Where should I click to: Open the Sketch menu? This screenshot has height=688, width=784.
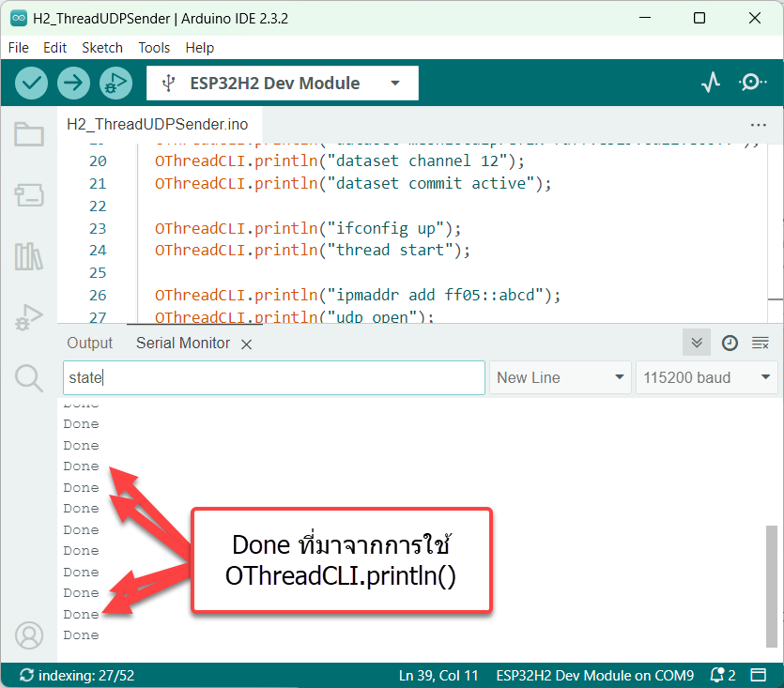point(101,48)
